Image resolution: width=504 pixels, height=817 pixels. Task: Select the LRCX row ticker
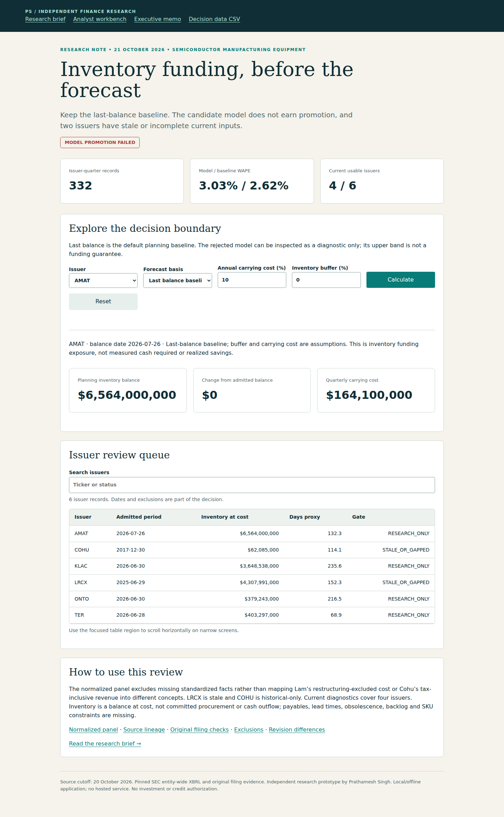pos(81,583)
